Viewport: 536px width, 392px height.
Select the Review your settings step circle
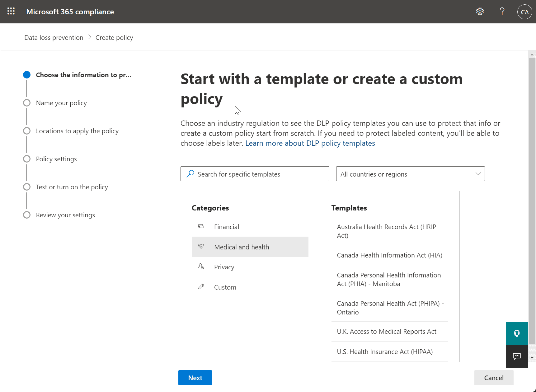27,215
